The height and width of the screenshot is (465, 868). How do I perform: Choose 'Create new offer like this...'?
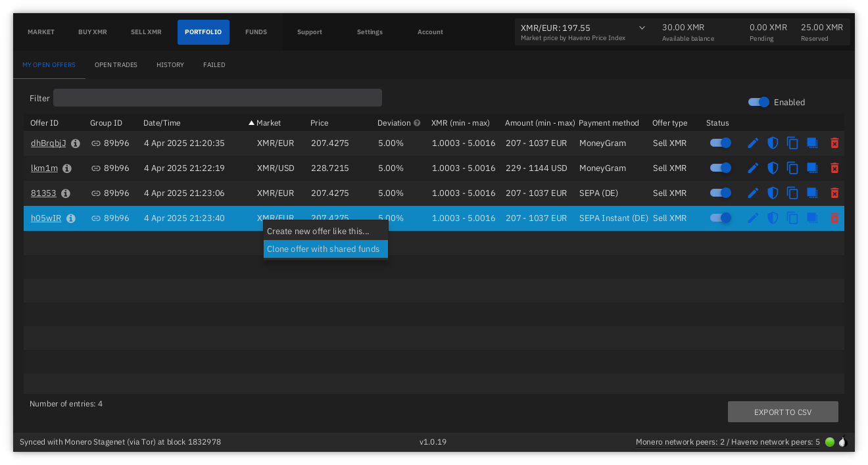(325, 232)
